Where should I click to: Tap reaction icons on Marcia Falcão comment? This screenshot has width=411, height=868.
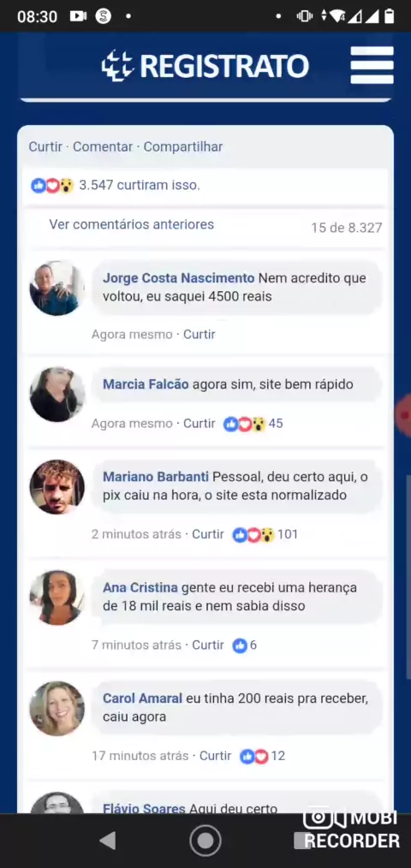click(244, 424)
